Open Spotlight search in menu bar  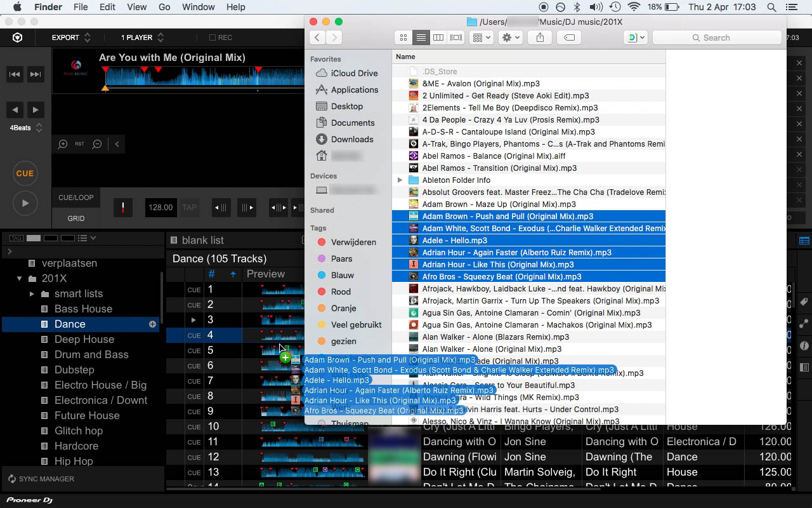pos(771,7)
